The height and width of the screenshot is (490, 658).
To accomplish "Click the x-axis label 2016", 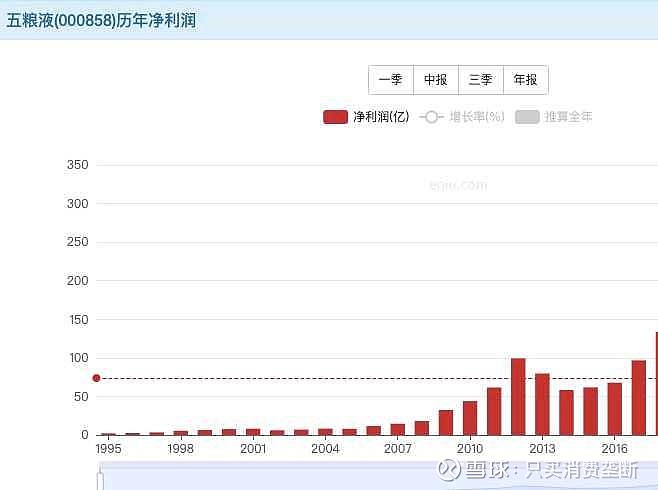I will pos(615,448).
